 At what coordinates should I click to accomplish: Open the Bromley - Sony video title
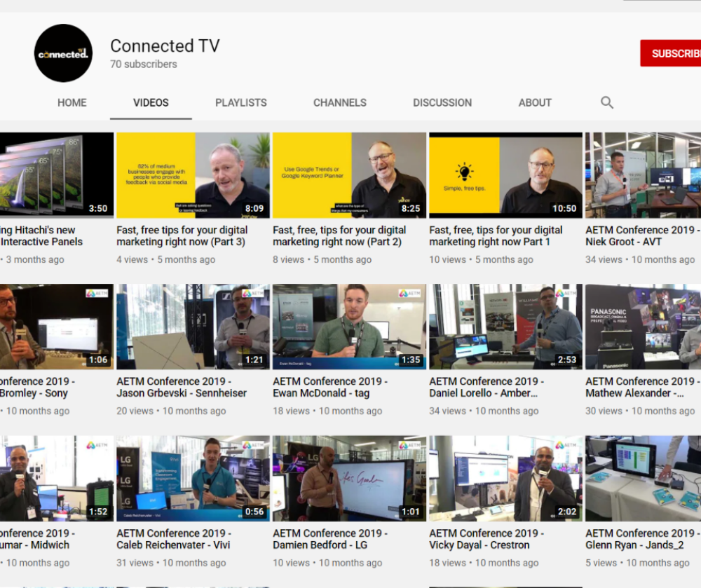(x=38, y=388)
